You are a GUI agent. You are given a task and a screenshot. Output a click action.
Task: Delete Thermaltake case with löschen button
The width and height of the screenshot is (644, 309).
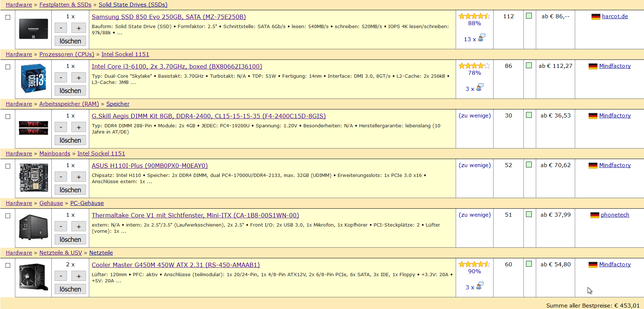pyautogui.click(x=70, y=239)
